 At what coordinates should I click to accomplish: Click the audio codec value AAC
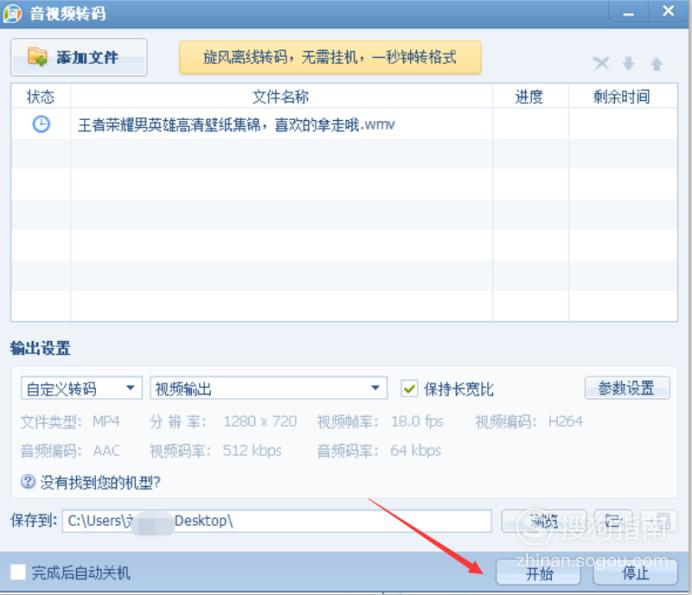point(106,451)
